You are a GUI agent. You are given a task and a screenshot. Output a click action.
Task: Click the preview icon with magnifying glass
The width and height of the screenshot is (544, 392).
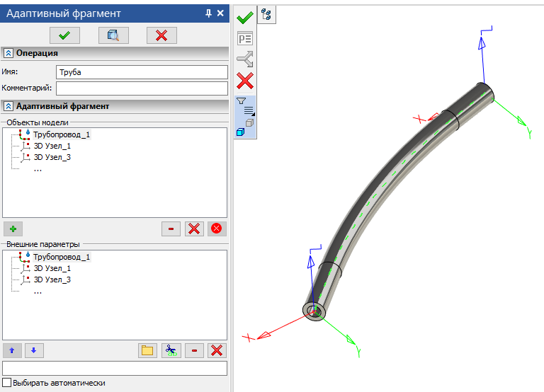pos(113,35)
